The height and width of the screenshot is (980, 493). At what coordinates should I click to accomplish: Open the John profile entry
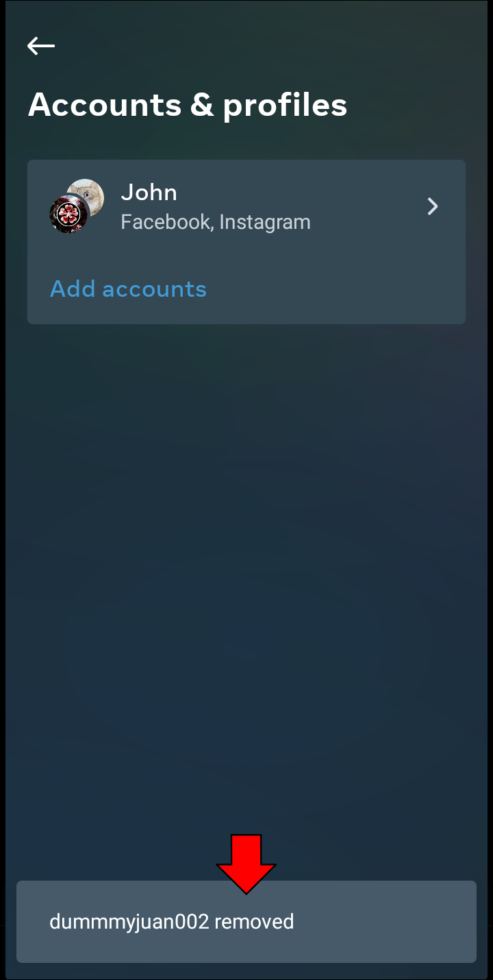click(246, 206)
